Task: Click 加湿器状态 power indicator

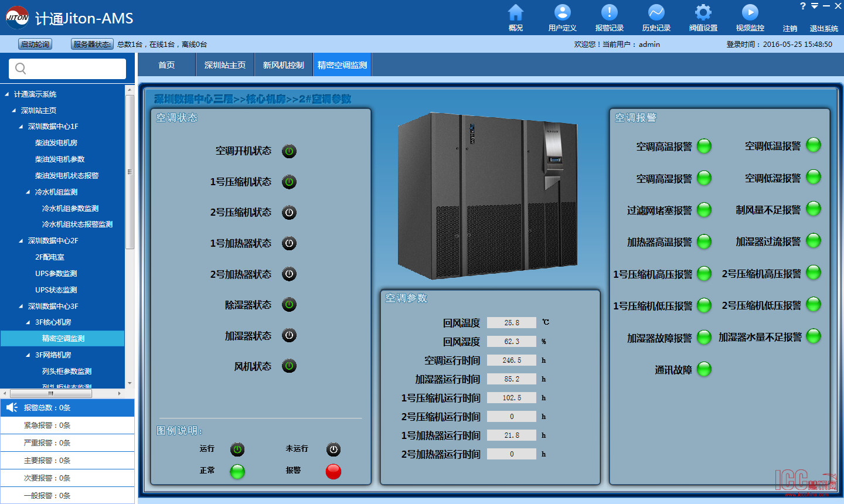Action: point(289,335)
